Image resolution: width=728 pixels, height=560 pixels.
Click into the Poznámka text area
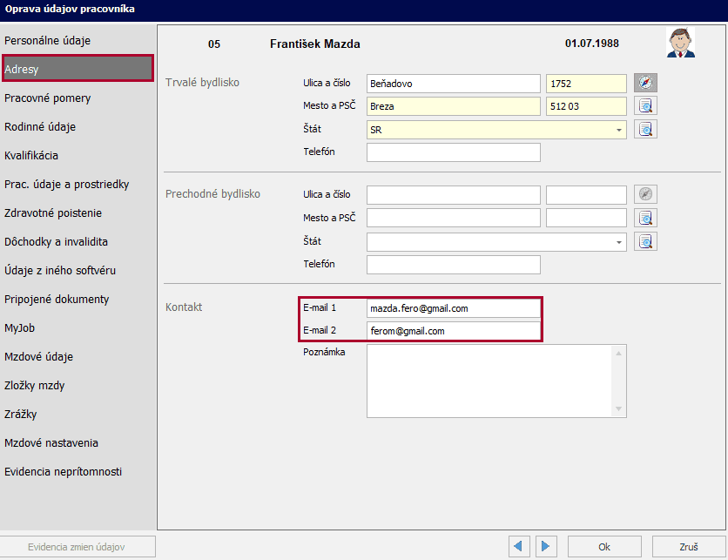[490, 381]
